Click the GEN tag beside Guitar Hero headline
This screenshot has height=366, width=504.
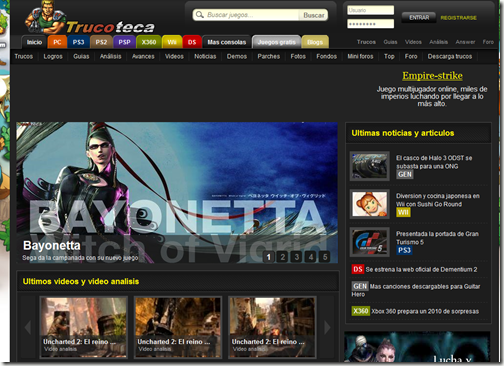tap(360, 286)
